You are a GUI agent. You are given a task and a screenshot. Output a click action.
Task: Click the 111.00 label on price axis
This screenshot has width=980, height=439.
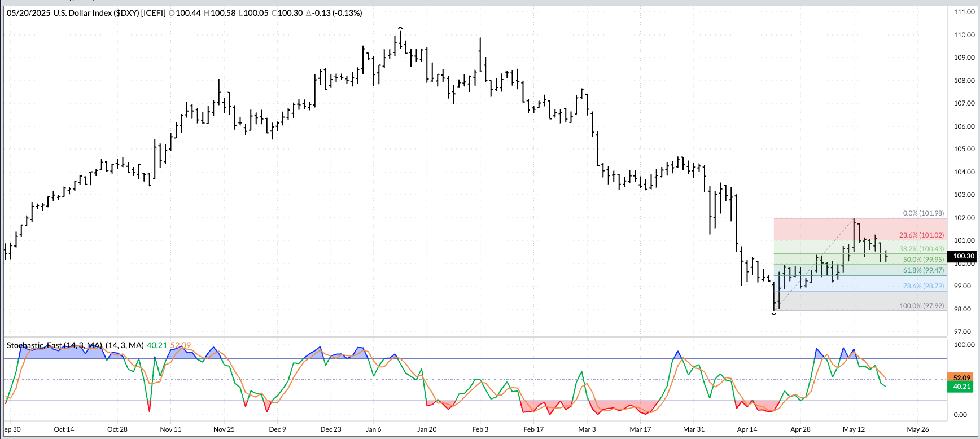pos(964,12)
